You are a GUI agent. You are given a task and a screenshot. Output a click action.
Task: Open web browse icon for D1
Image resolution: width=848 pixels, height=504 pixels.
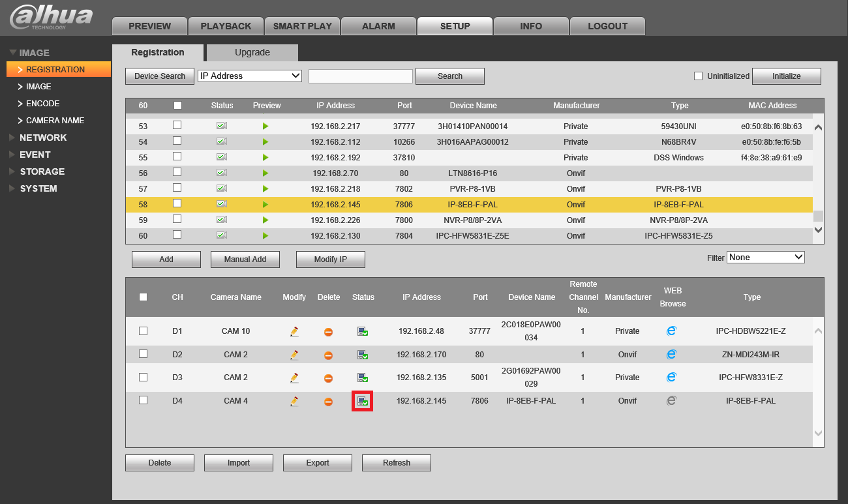[x=671, y=331]
